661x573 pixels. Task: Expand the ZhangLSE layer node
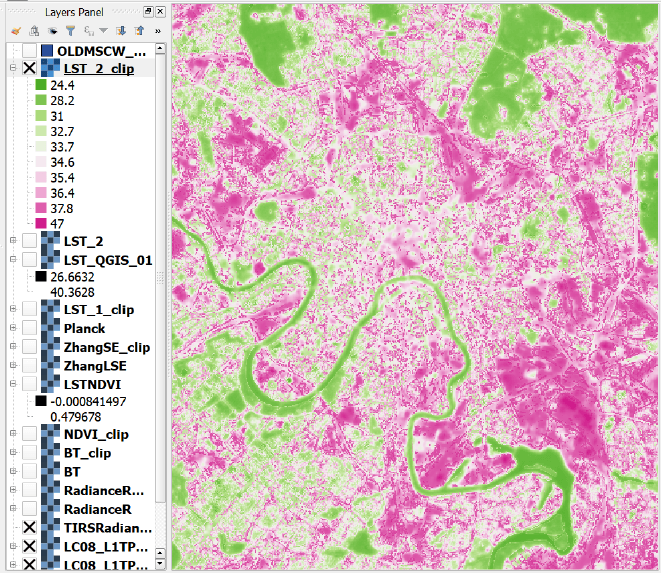pos(13,366)
